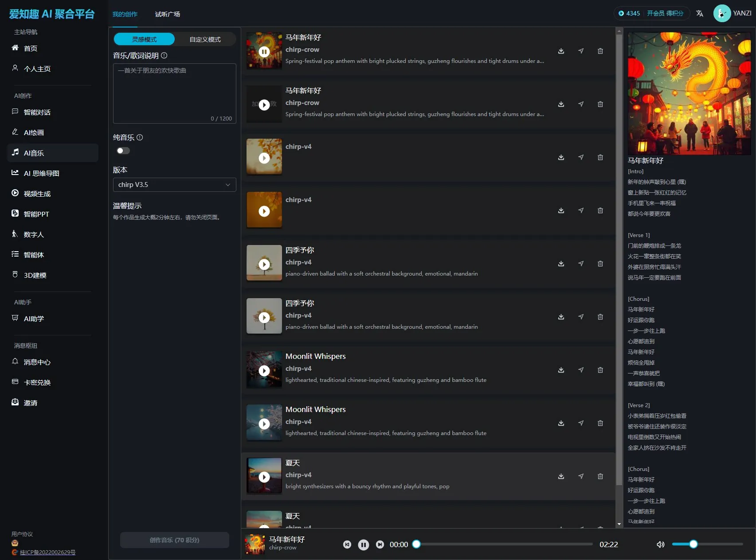Click the language translation icon
The height and width of the screenshot is (560, 756).
699,13
